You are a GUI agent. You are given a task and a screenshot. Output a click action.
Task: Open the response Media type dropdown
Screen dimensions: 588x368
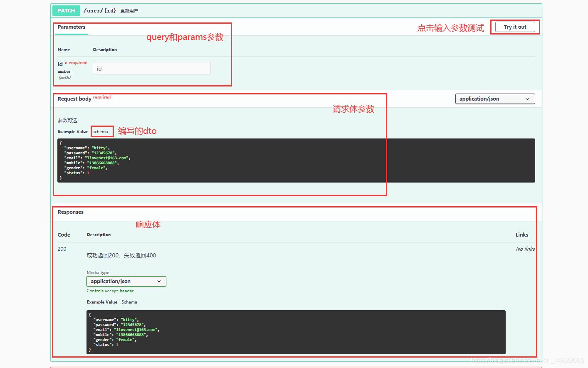[126, 282]
